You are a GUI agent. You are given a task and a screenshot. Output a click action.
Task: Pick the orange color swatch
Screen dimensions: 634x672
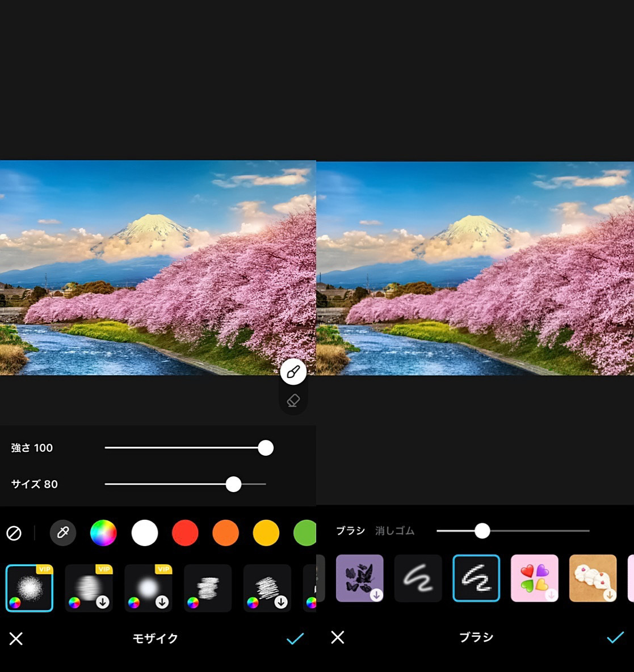225,533
